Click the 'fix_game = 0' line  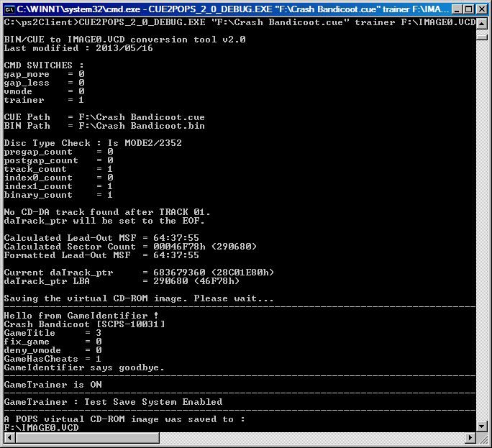53,342
